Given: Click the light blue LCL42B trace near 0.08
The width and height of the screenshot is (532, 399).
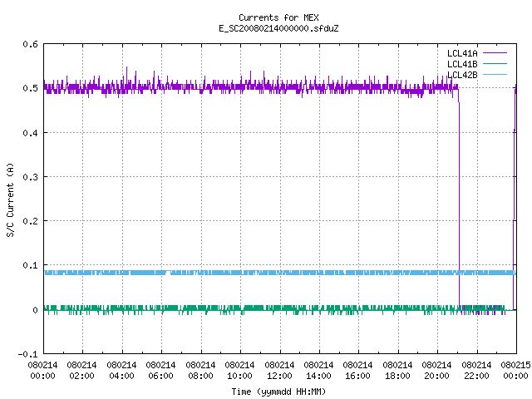Looking at the screenshot, I should pos(280,273).
